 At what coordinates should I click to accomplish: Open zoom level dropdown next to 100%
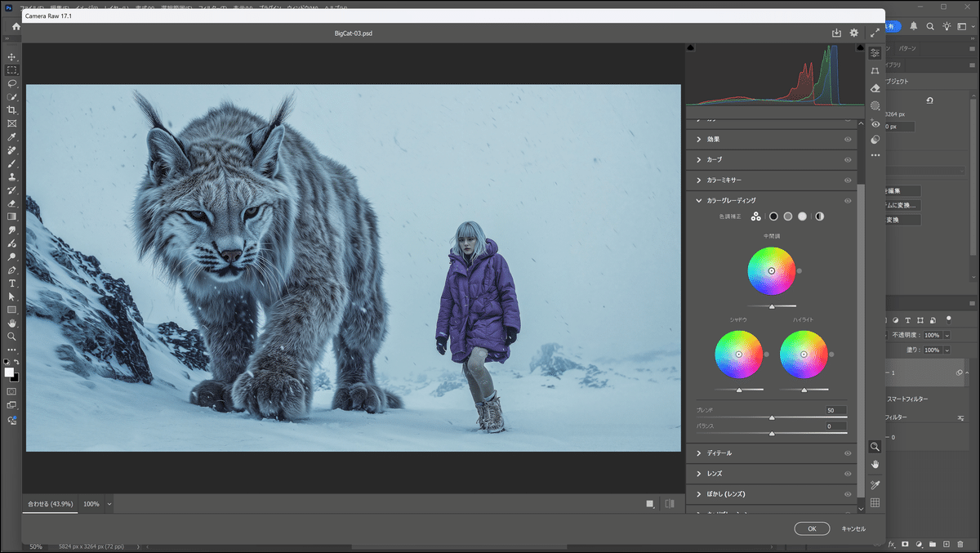(109, 504)
